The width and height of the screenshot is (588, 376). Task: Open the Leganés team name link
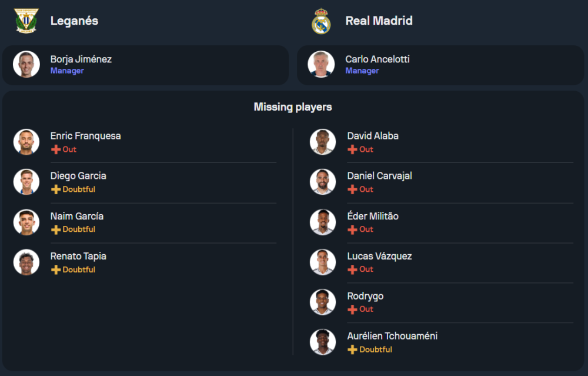click(x=74, y=21)
